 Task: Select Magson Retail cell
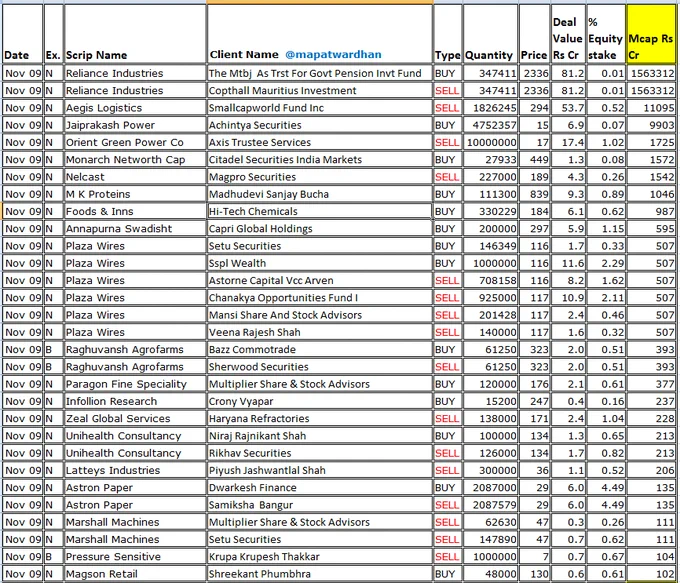135,574
